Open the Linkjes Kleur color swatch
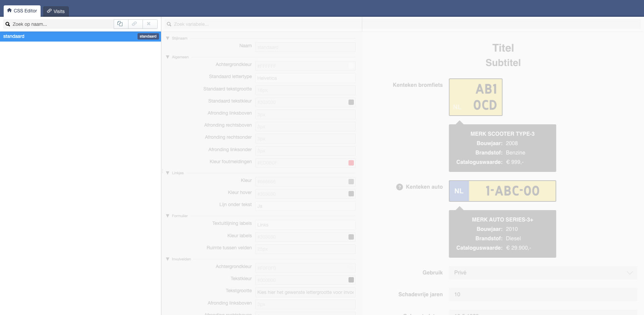644x315 pixels. pos(351,182)
